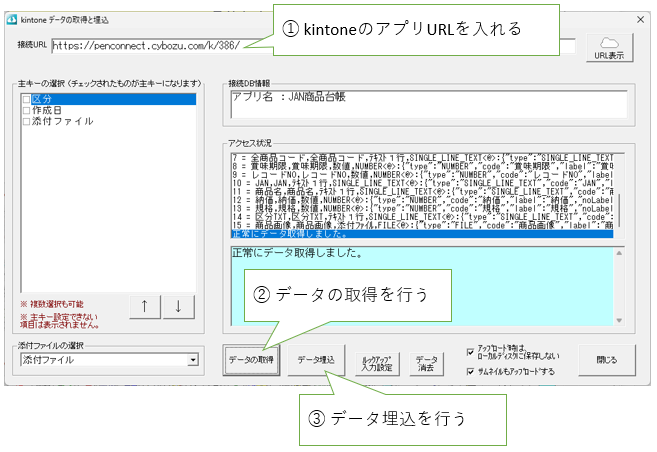Check the 添付ファイル primary key checkbox
657x452 pixels.
(27, 121)
